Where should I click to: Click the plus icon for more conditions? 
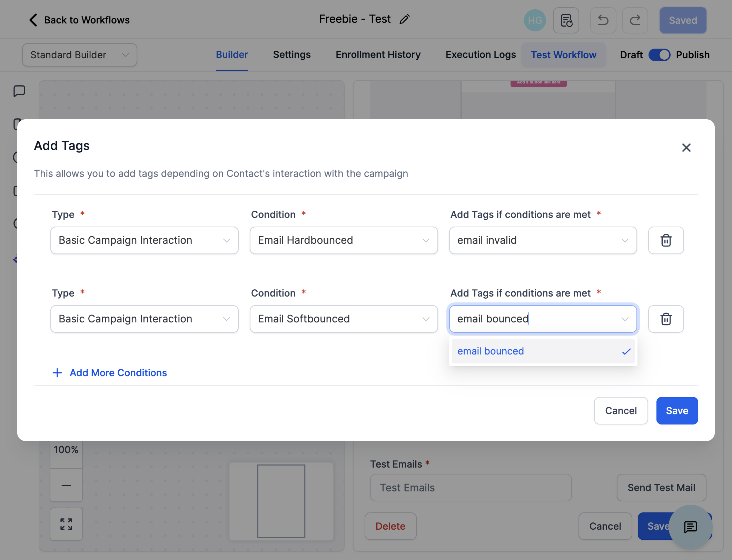[x=57, y=373]
